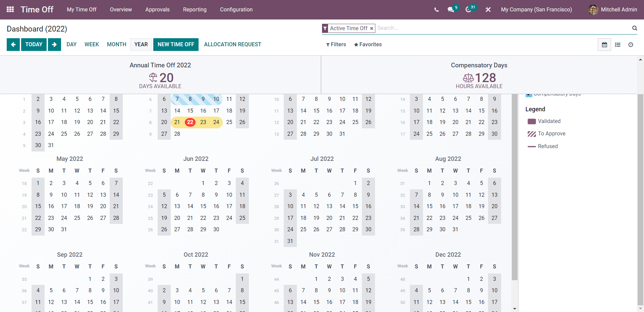Go to the next period arrow

(54, 45)
